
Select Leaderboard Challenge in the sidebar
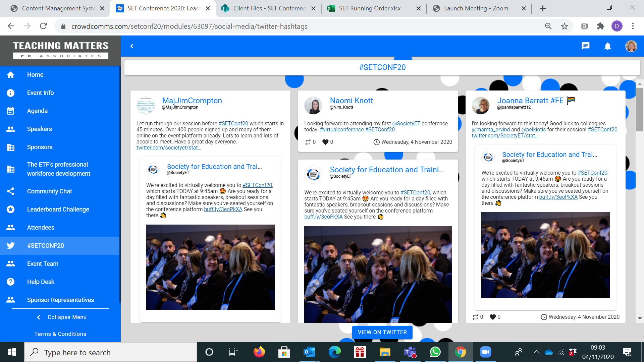click(58, 209)
